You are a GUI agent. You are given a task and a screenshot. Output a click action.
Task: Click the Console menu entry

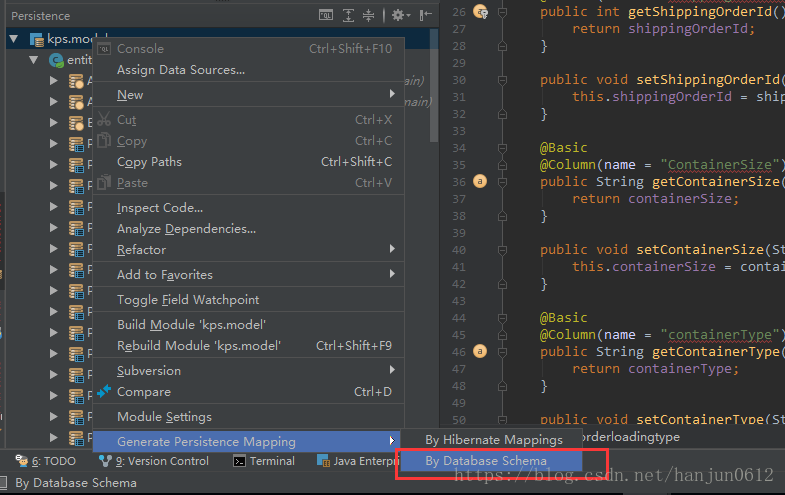248,49
